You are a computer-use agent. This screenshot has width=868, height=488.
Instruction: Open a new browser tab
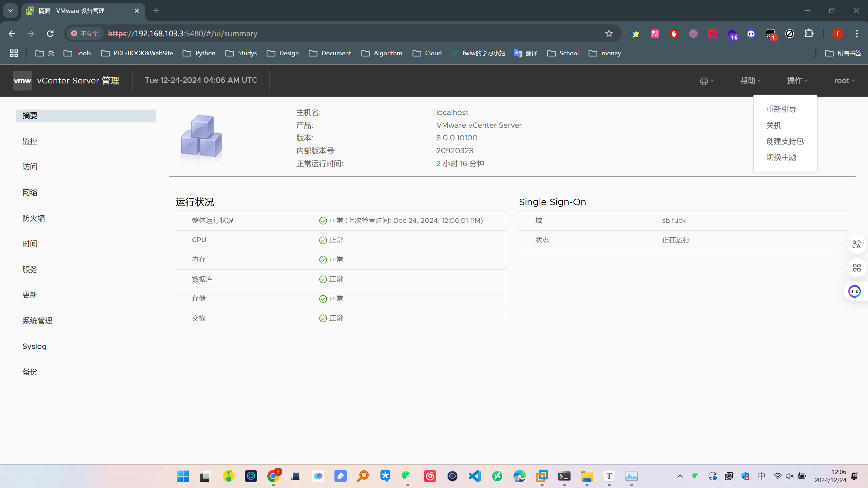156,11
